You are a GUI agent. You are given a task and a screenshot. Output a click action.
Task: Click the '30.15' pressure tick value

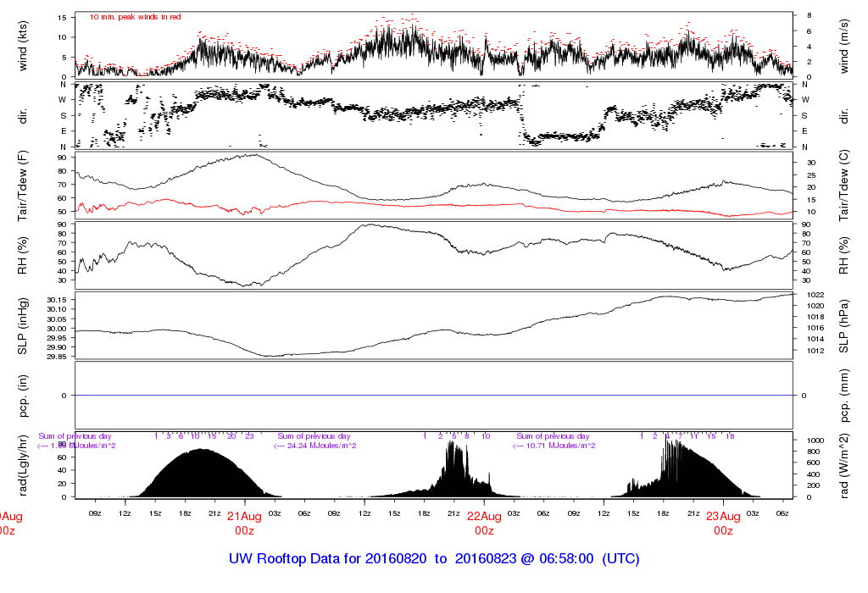click(57, 300)
